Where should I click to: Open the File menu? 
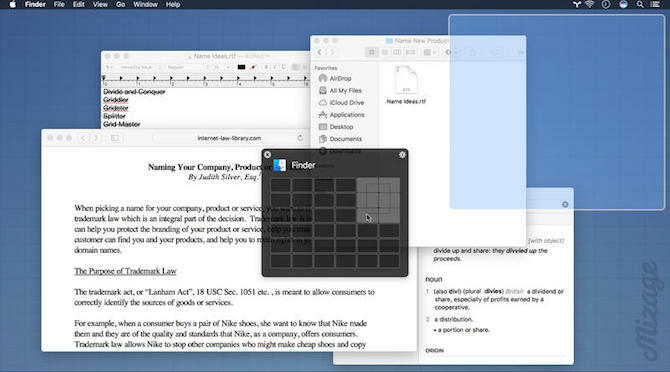coord(59,4)
